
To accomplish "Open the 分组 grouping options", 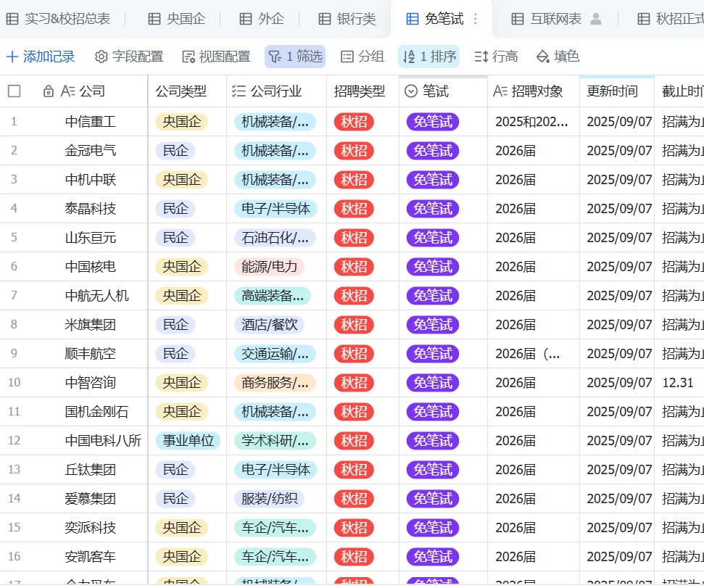I will tap(363, 57).
